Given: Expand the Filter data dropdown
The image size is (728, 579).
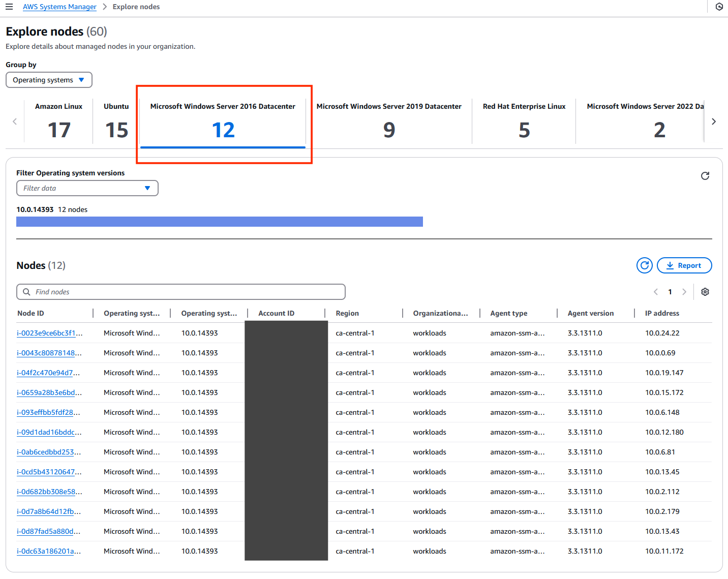Looking at the screenshot, I should 87,188.
